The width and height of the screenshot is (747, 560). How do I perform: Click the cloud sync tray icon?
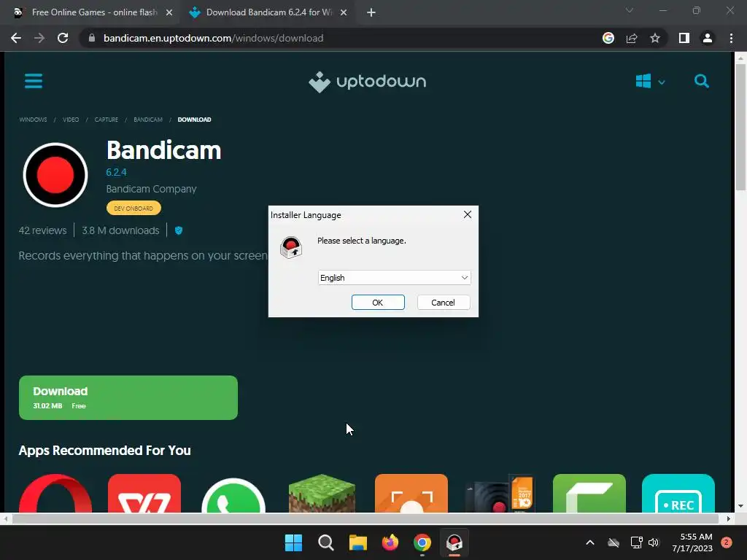click(614, 542)
